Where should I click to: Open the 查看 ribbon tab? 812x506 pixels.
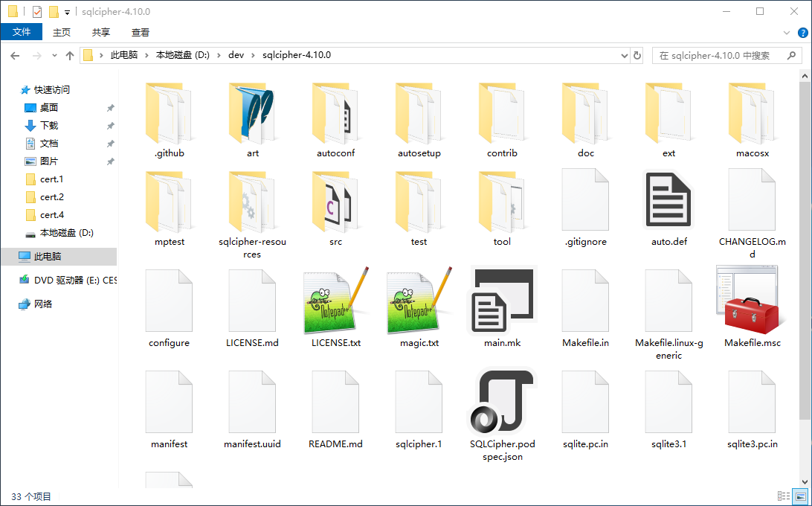tap(141, 32)
